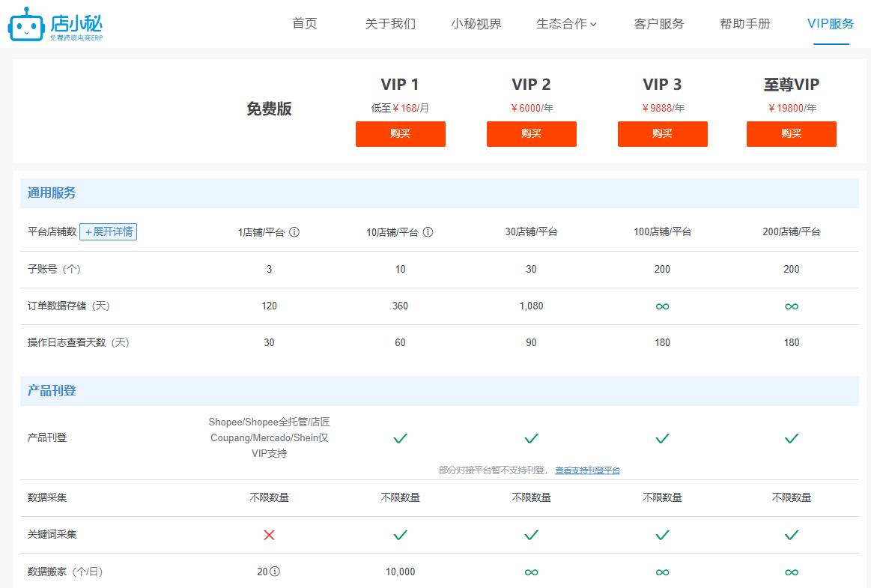Click the infinity symbol under 至尊VIP 数据搬家

click(791, 572)
